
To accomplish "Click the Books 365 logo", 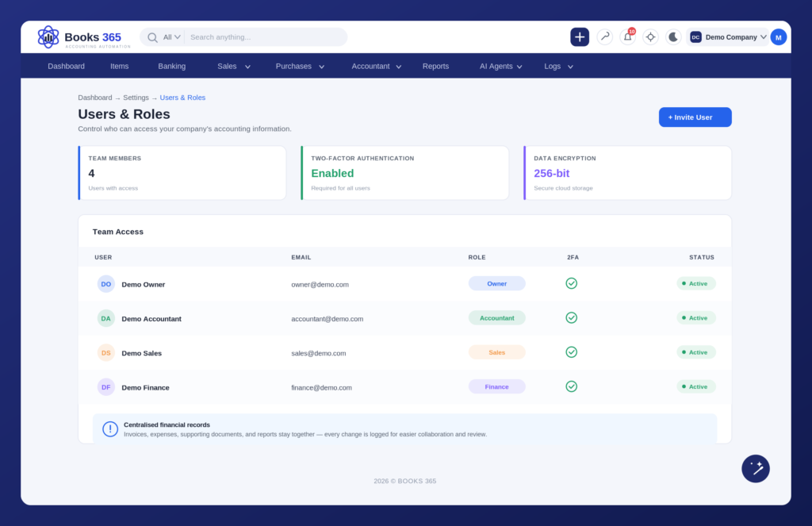I will point(84,37).
